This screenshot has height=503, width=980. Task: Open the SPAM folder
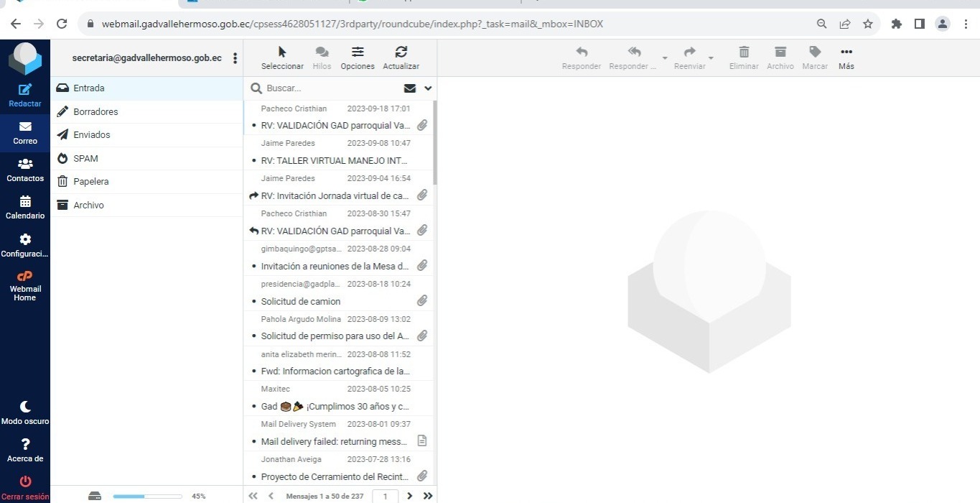pos(85,158)
